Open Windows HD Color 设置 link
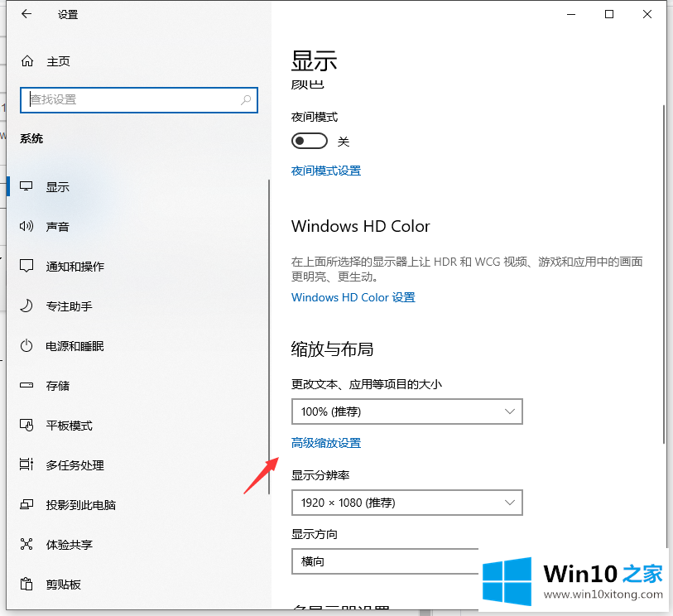The height and width of the screenshot is (616, 673). [x=353, y=297]
